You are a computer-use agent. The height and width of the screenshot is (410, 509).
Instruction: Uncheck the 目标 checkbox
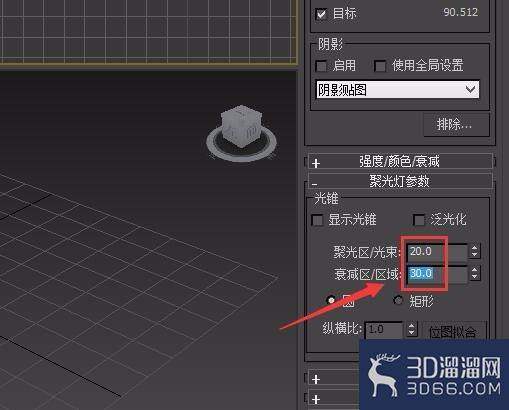pos(321,14)
